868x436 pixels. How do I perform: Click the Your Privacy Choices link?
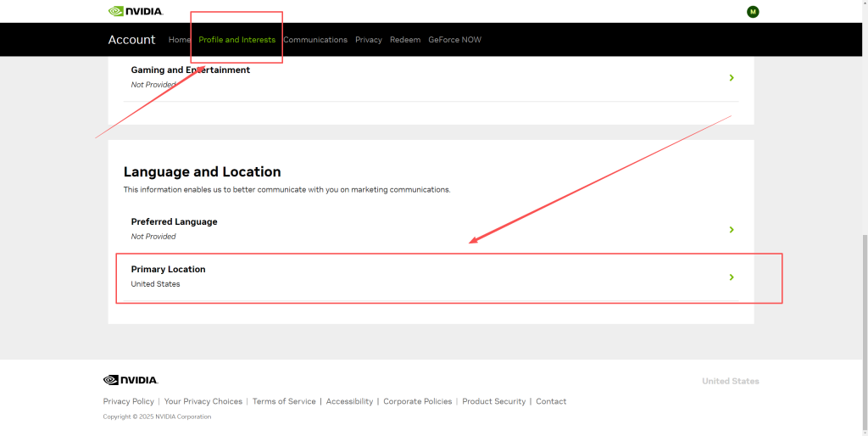[x=203, y=401]
